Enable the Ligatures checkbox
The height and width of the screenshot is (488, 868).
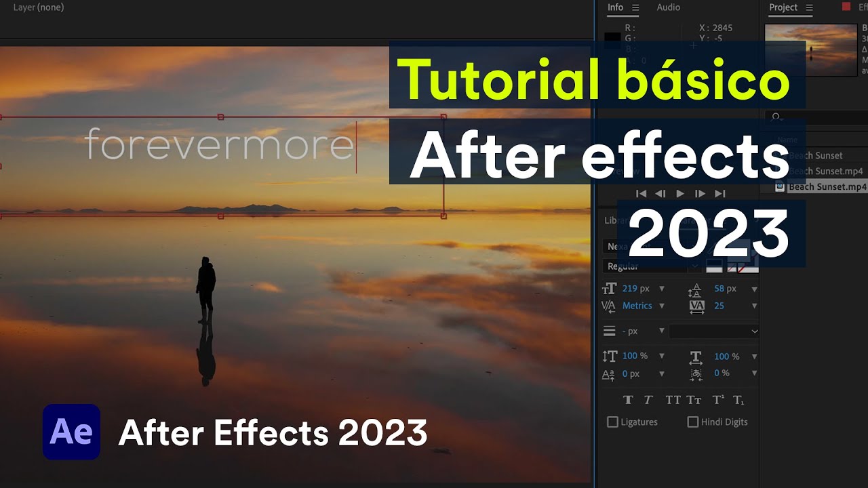[612, 422]
